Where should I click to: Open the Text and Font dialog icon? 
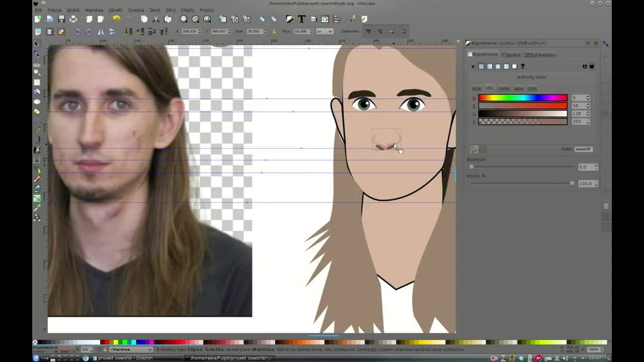click(x=301, y=19)
